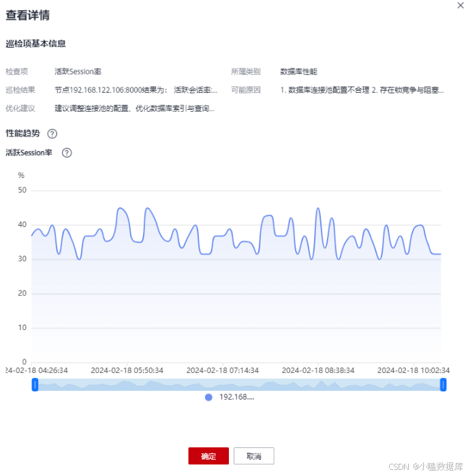
Task: Click the red 确定 button
Action: [208, 456]
